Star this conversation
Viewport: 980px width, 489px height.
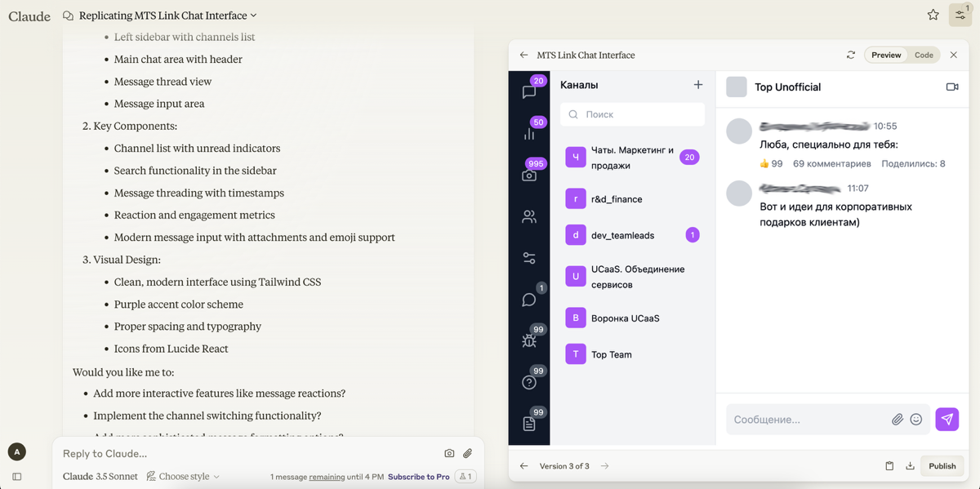tap(933, 15)
